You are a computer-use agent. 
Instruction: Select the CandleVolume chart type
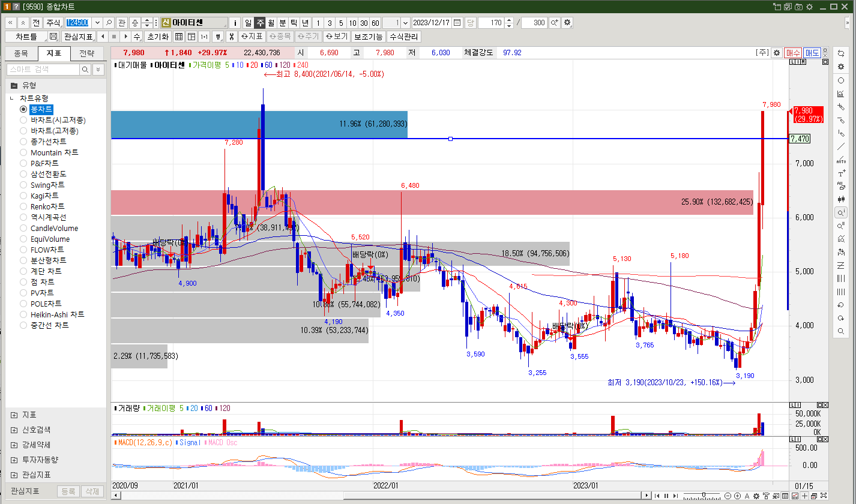[49, 228]
